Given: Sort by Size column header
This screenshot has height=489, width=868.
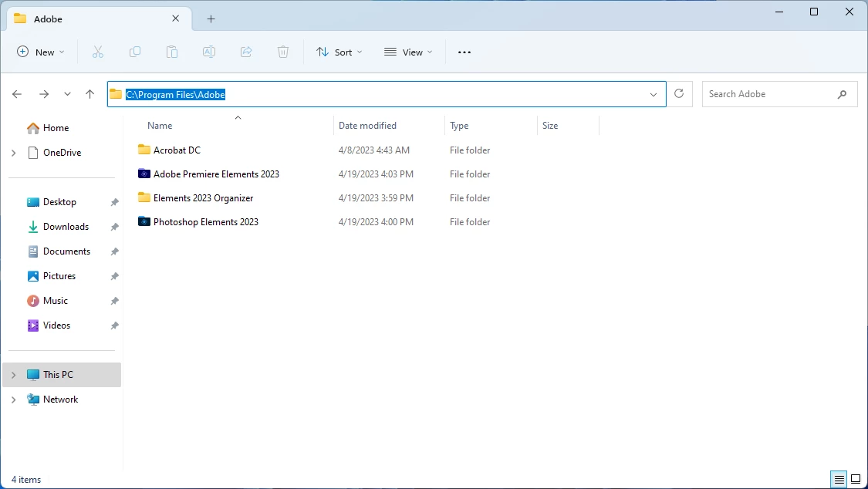Looking at the screenshot, I should tap(550, 126).
